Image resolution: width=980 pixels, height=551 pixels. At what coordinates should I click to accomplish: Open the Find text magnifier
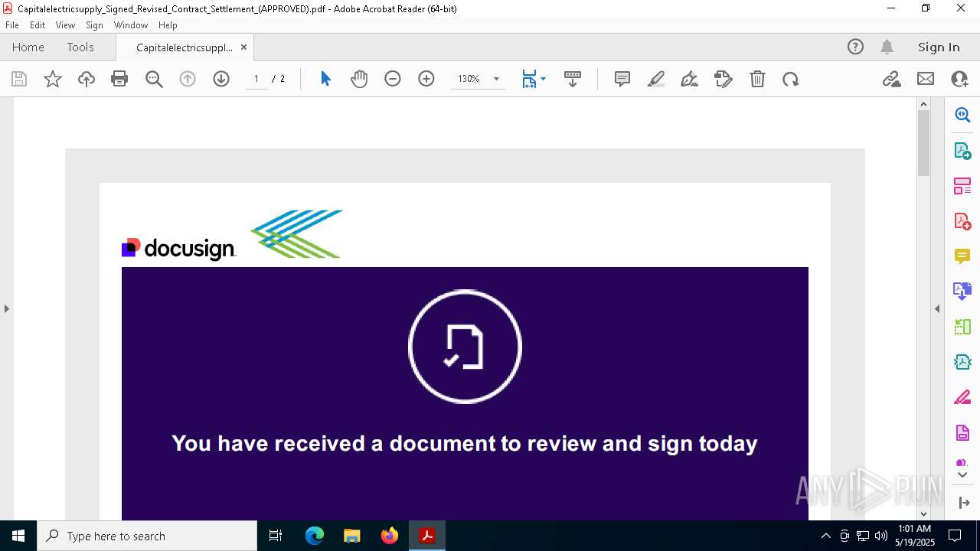click(x=154, y=79)
